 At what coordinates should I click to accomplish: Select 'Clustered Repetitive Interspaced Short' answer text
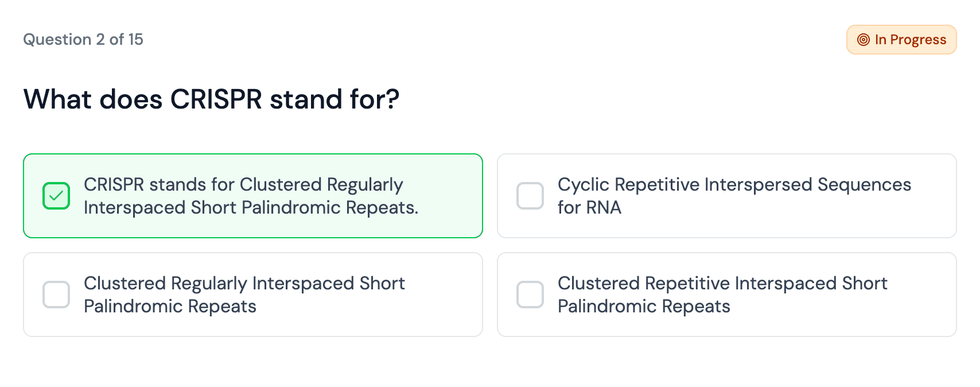click(722, 284)
